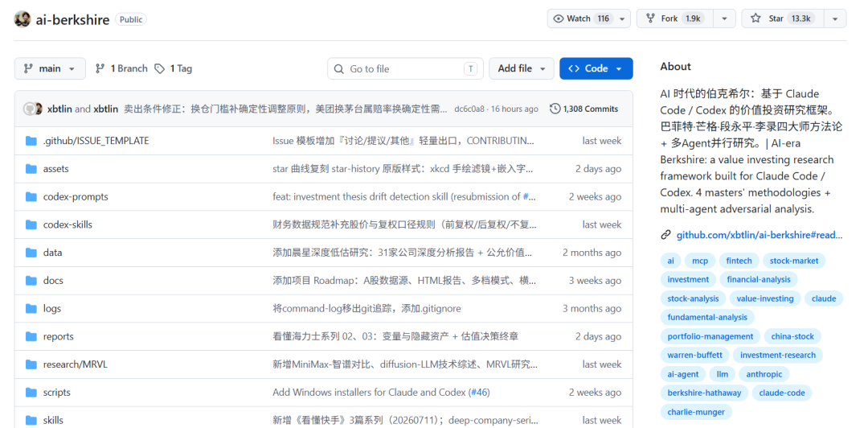Click the star icon to star the repository

(x=755, y=19)
